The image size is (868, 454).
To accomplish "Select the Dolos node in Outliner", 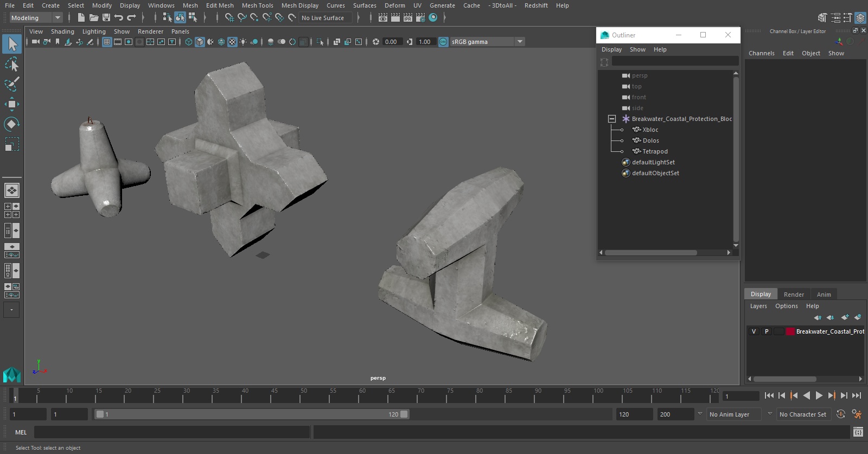I will click(x=650, y=140).
